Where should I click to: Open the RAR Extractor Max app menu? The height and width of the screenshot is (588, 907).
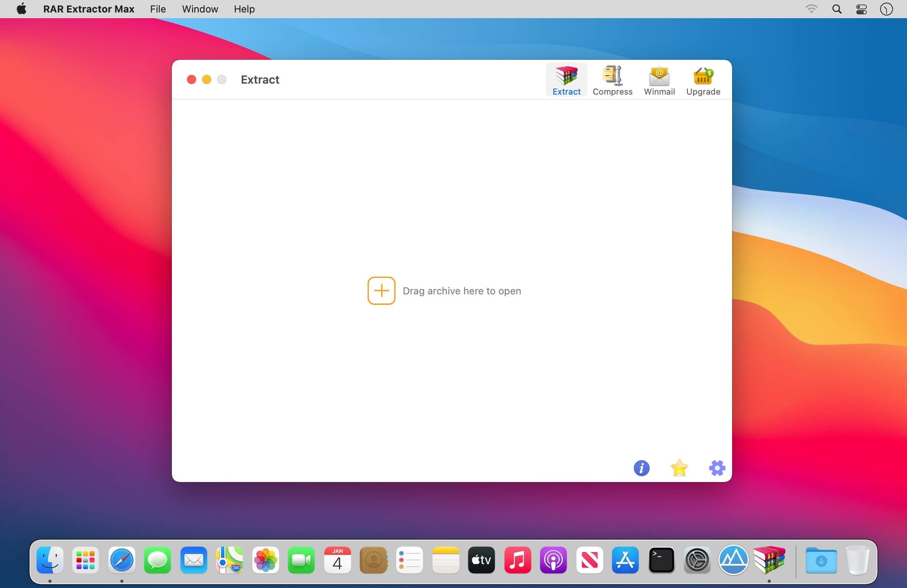pyautogui.click(x=89, y=9)
